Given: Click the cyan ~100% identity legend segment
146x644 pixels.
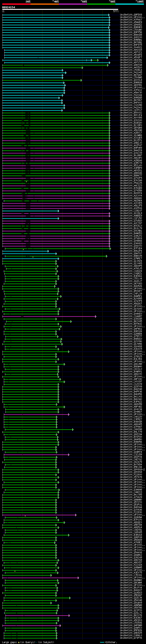Looking at the screenshot, I should point(129,4).
